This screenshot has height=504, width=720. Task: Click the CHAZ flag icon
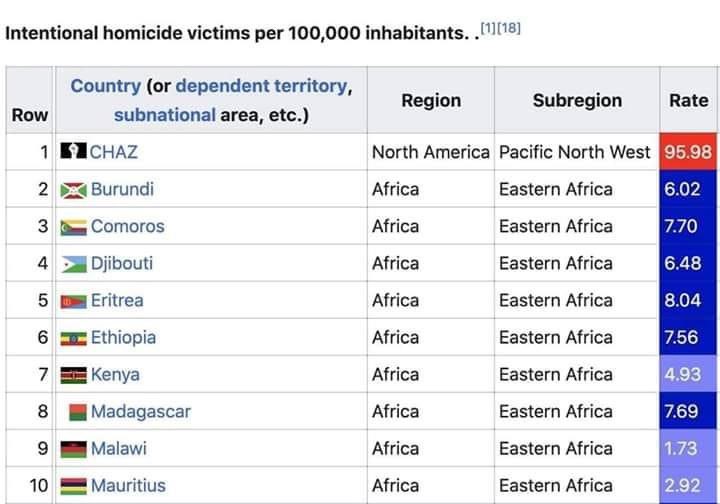(x=73, y=152)
